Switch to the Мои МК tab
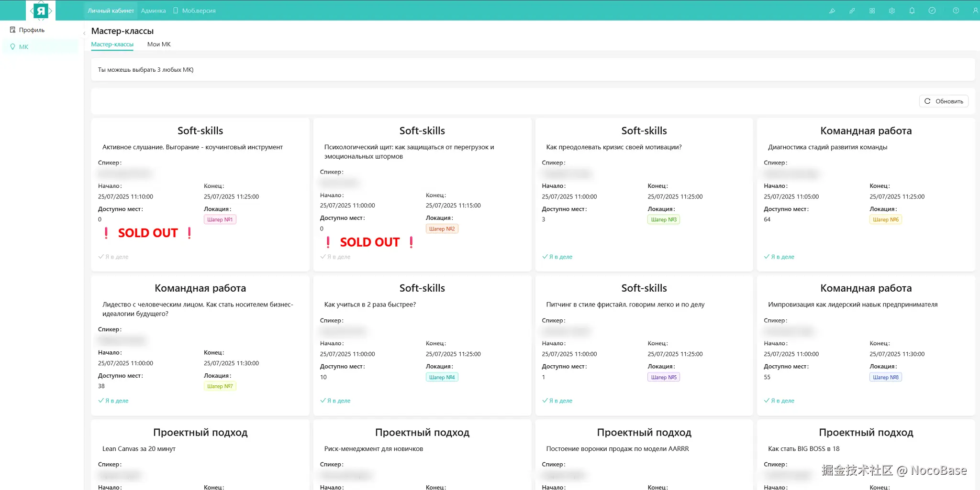Viewport: 980px width, 490px height. pos(159,44)
